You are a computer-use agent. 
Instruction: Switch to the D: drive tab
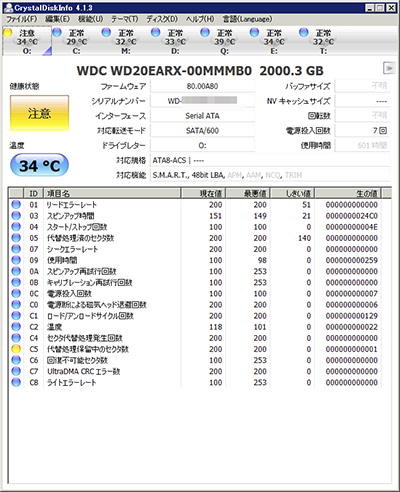pyautogui.click(x=175, y=42)
